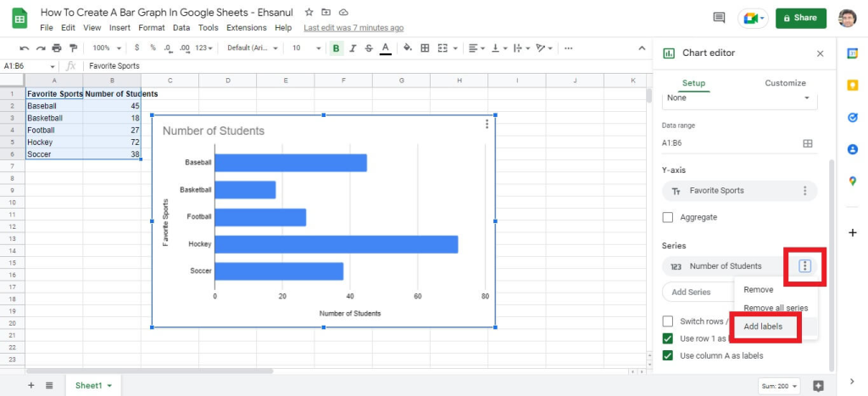Toggle Strikethrough formatting

pos(369,48)
